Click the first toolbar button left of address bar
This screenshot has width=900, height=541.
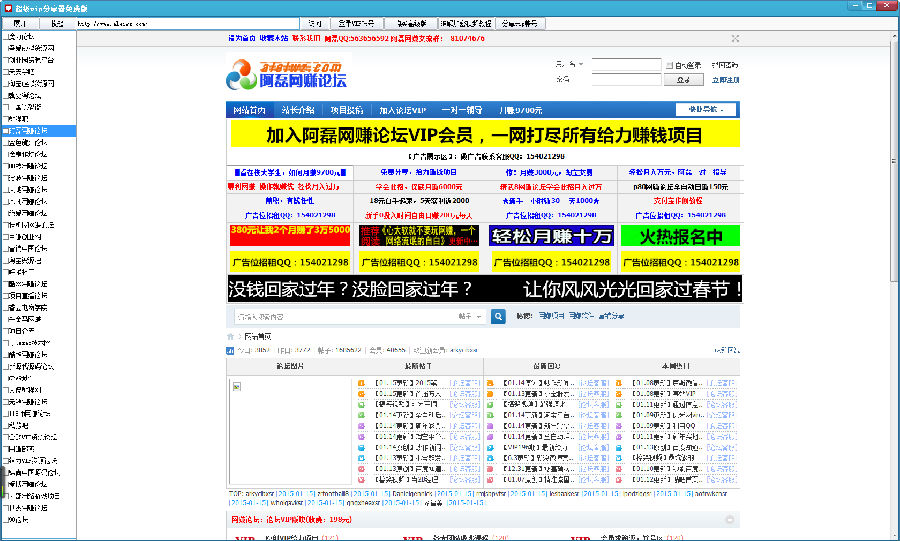pyautogui.click(x=20, y=24)
